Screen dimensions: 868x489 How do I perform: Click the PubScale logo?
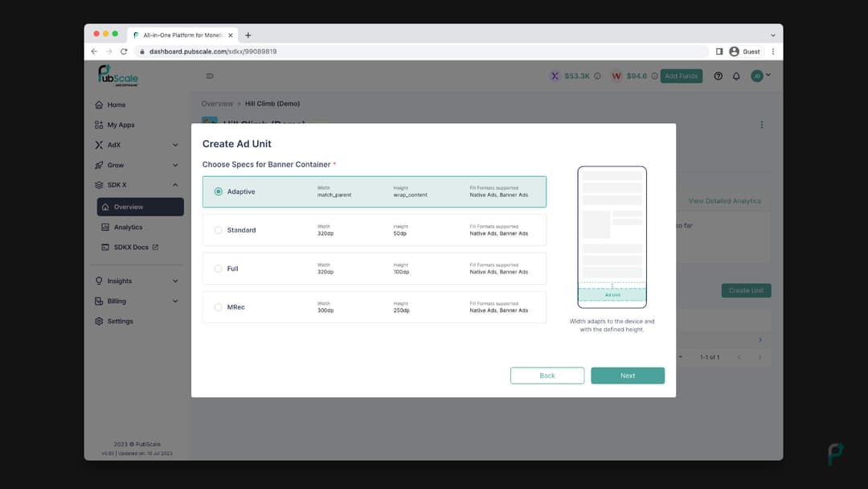coord(118,76)
